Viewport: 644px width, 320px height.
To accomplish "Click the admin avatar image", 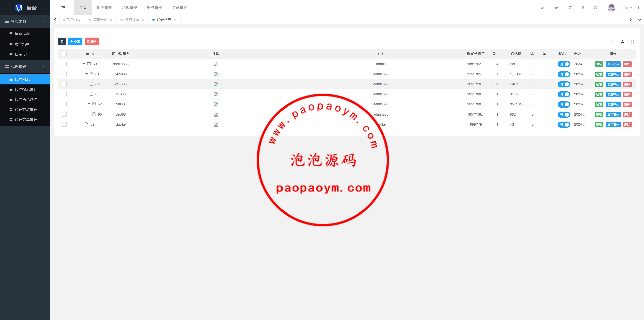I will click(x=611, y=8).
